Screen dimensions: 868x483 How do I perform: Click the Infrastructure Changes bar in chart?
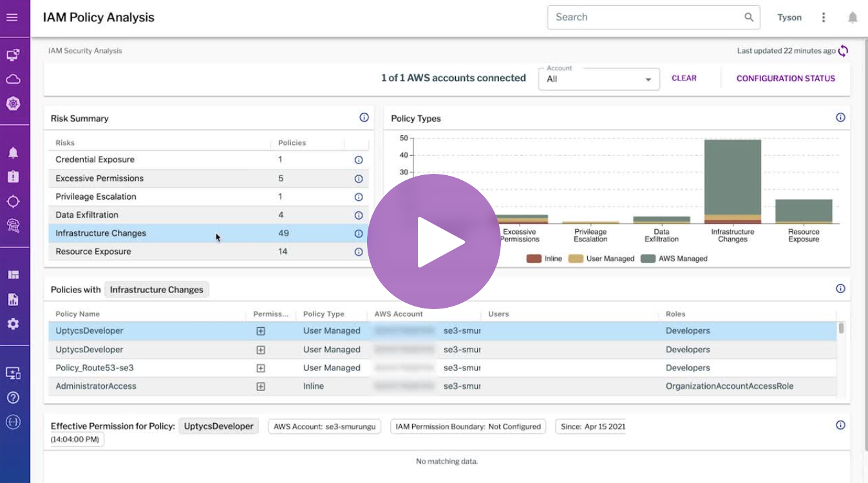click(733, 182)
